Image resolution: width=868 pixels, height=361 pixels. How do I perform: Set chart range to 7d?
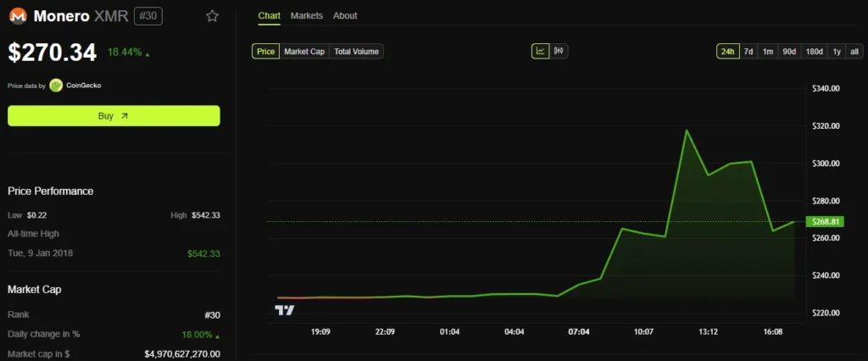748,52
